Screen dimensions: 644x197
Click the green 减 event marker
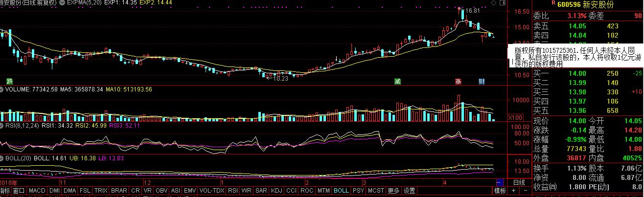[x=397, y=81]
